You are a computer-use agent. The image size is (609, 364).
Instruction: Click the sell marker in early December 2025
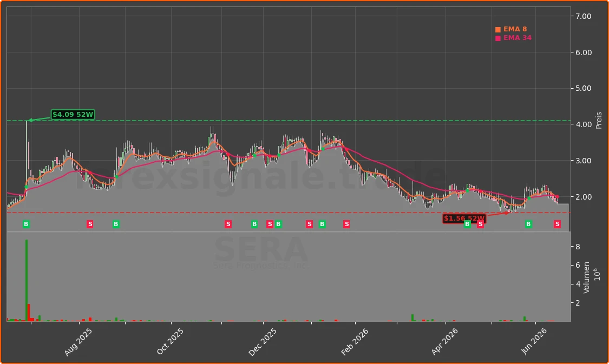tap(270, 224)
